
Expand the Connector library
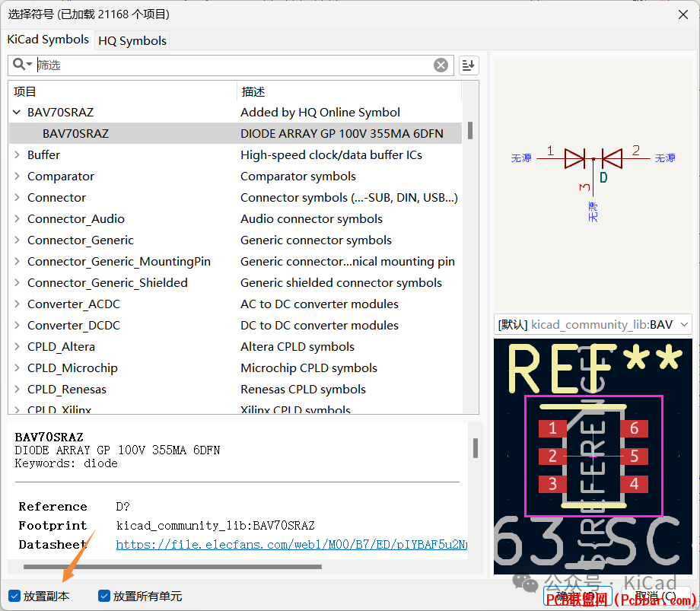[x=17, y=198]
